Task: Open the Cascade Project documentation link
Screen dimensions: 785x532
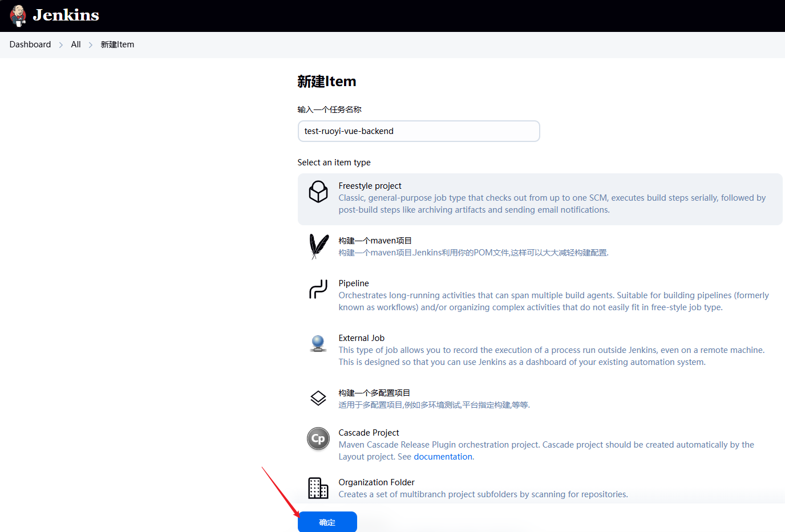Action: [x=443, y=457]
